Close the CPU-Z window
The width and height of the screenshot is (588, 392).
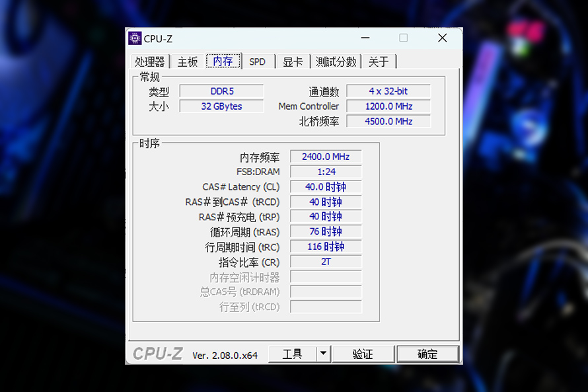click(443, 38)
